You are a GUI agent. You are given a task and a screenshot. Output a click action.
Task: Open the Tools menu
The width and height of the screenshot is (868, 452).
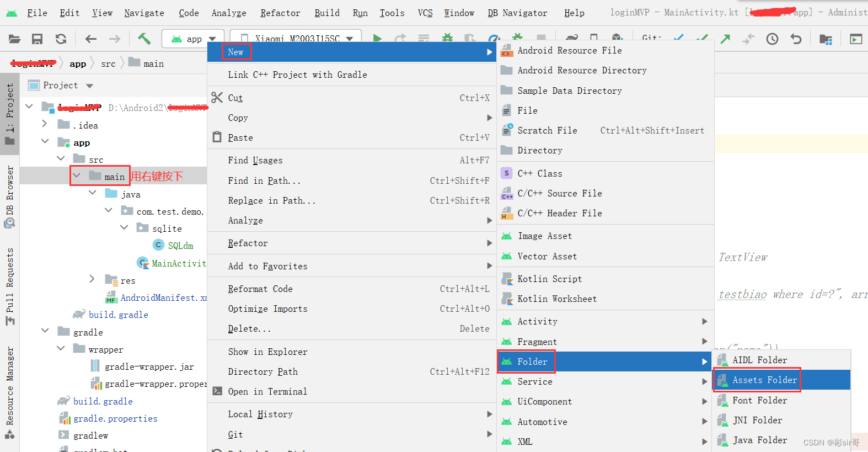392,13
